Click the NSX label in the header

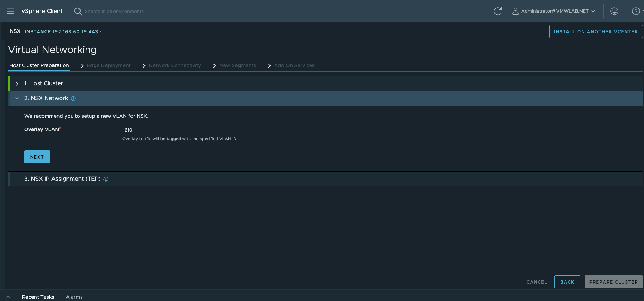(15, 31)
